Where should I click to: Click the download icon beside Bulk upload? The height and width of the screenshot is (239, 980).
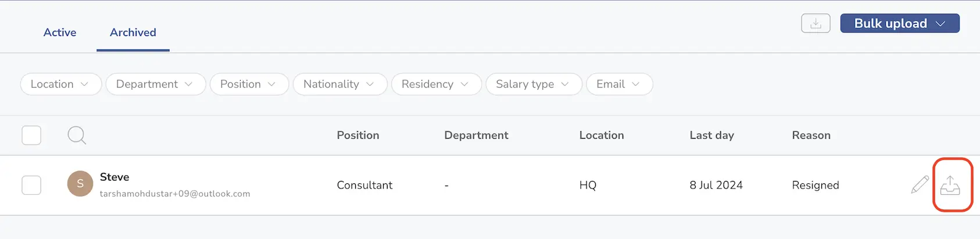pyautogui.click(x=816, y=23)
